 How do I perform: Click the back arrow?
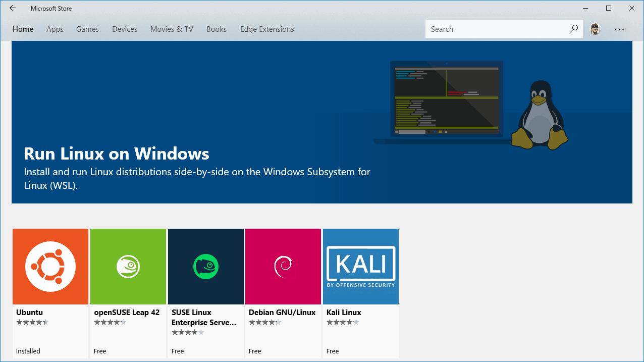[13, 8]
